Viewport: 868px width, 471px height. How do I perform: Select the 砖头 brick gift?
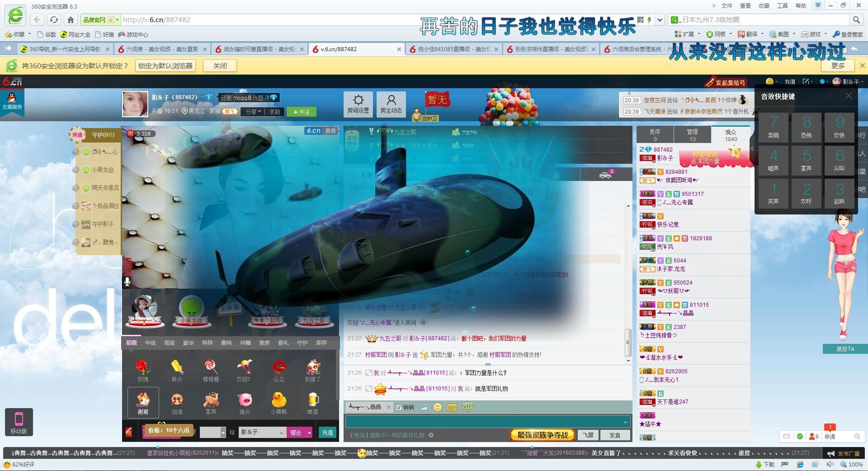click(x=177, y=371)
